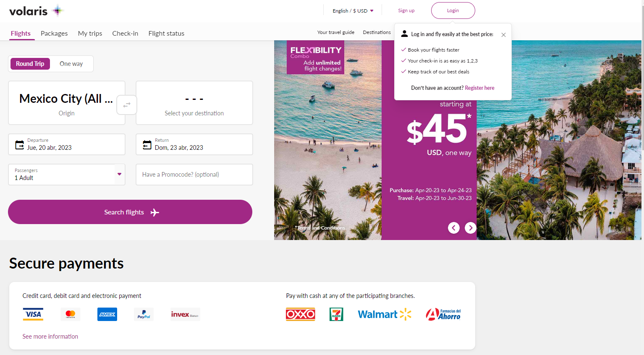Advance to next banner slide arrow
Image resolution: width=644 pixels, height=355 pixels.
click(x=471, y=228)
